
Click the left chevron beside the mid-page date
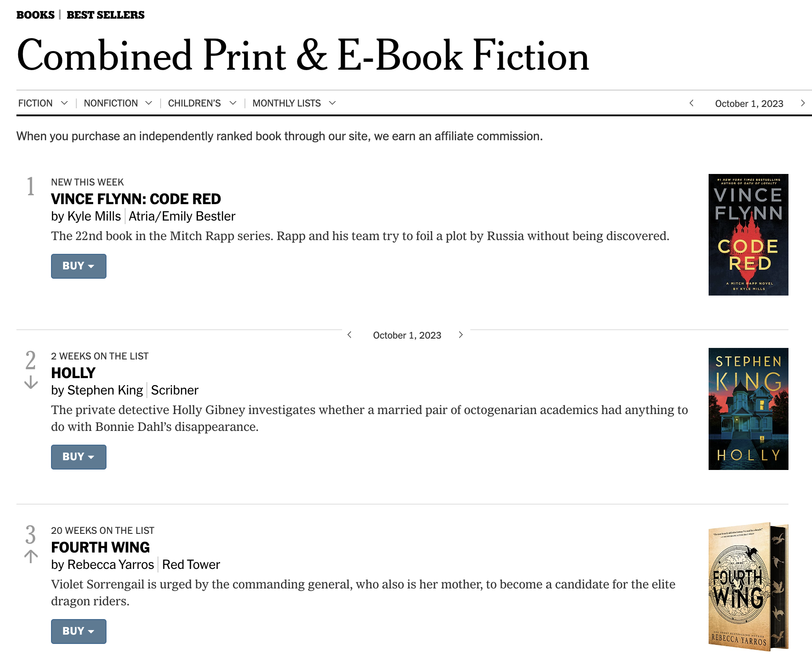pos(350,335)
